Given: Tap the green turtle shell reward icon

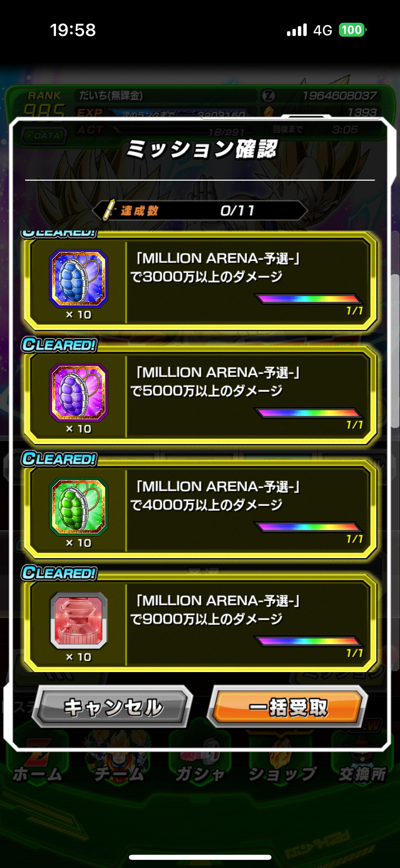Looking at the screenshot, I should pyautogui.click(x=79, y=506).
